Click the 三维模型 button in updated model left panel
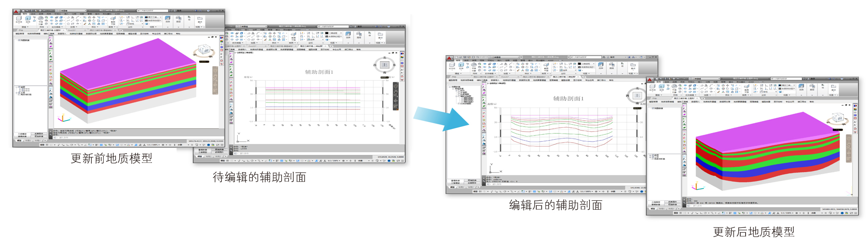This screenshot has width=868, height=244. pos(656,202)
